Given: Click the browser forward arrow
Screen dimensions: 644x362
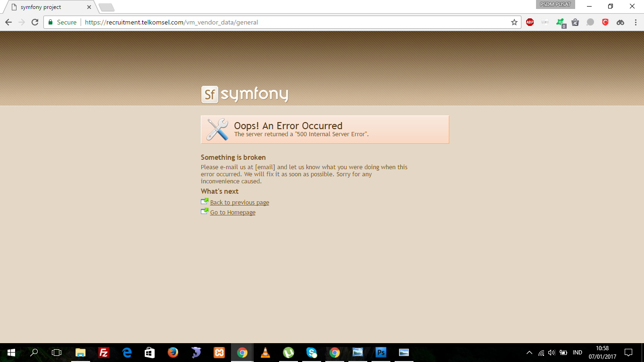Looking at the screenshot, I should (x=22, y=22).
